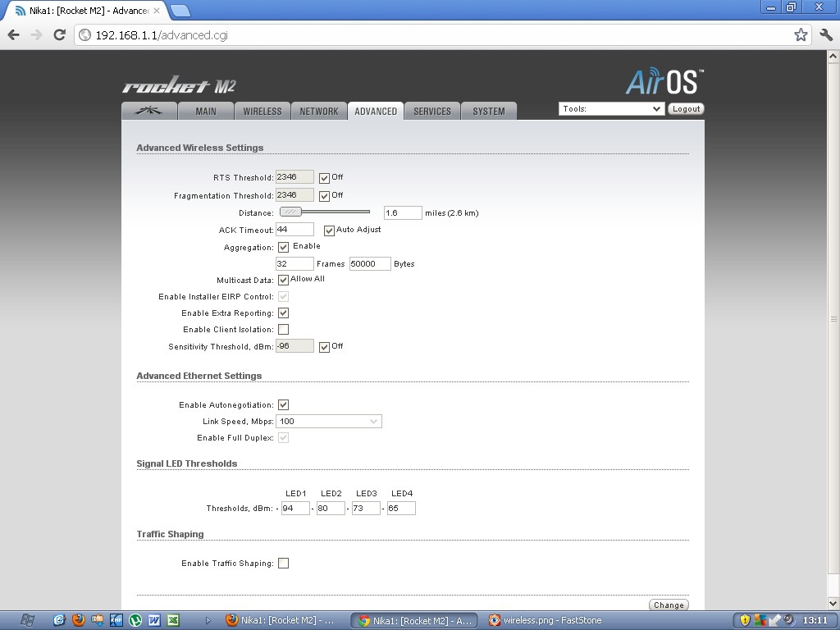Toggle ACK Timeout Auto Adjust checkbox

pos(330,231)
